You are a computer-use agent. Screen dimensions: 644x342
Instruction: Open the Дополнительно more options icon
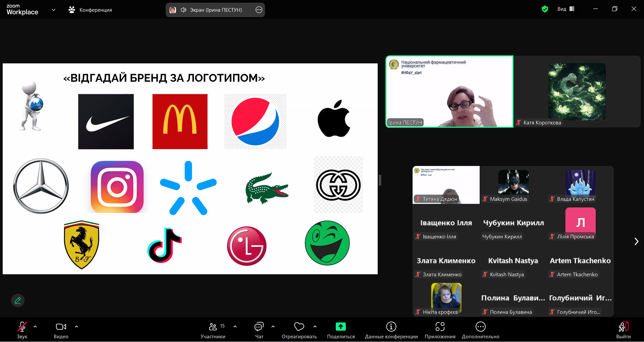481,330
